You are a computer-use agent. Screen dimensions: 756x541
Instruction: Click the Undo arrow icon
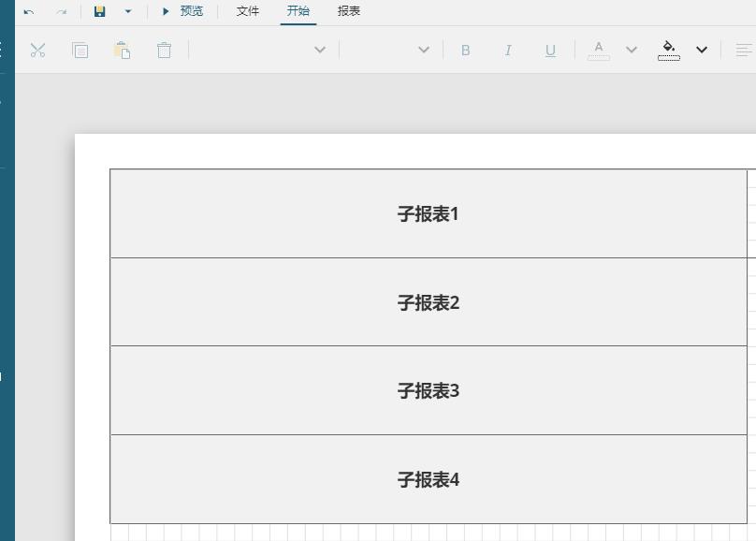(x=28, y=11)
